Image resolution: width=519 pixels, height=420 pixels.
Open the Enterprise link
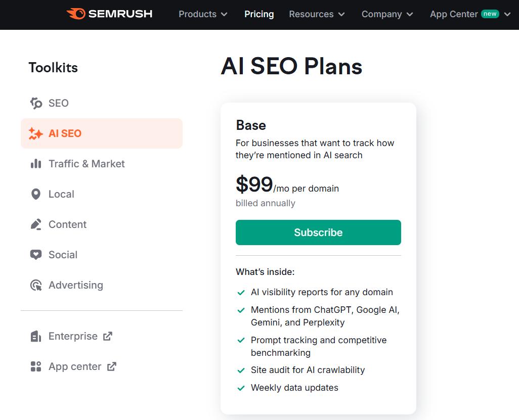[73, 336]
